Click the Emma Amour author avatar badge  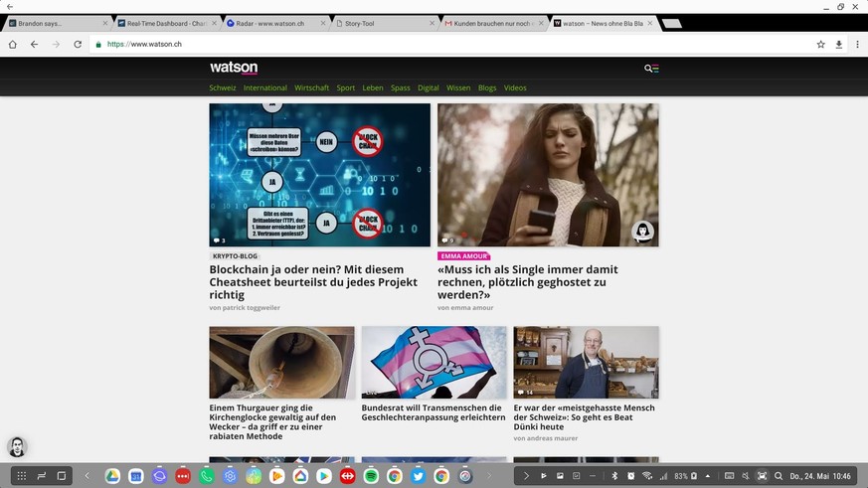point(642,231)
